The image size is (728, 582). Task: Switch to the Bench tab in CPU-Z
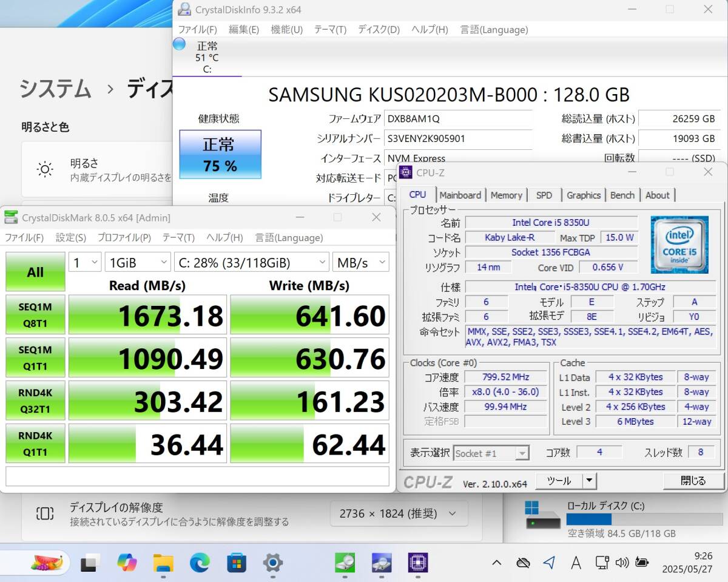(x=622, y=195)
